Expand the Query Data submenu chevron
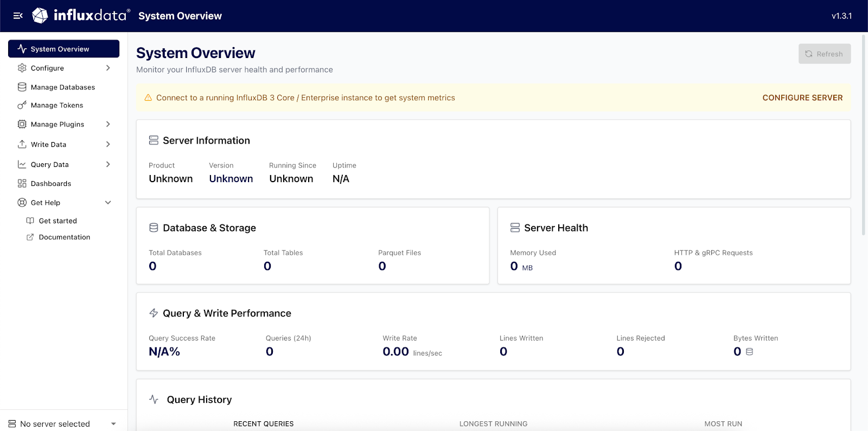This screenshot has height=431, width=868. [108, 164]
